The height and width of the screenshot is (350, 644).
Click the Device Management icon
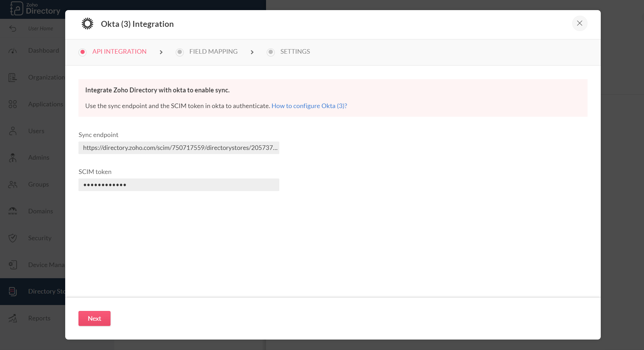pyautogui.click(x=13, y=265)
